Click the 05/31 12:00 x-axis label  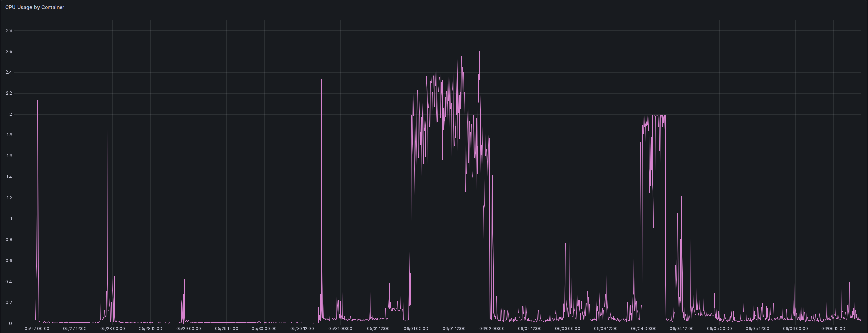pyautogui.click(x=378, y=329)
